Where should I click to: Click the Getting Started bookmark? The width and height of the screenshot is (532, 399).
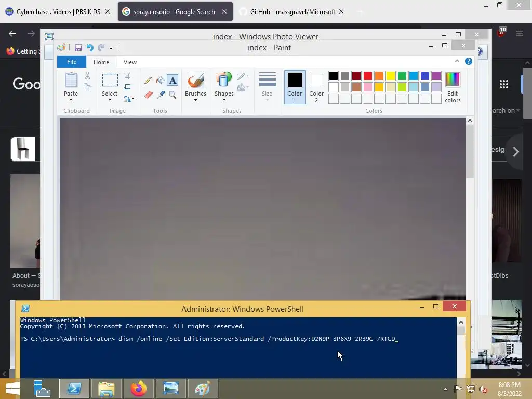tap(23, 51)
